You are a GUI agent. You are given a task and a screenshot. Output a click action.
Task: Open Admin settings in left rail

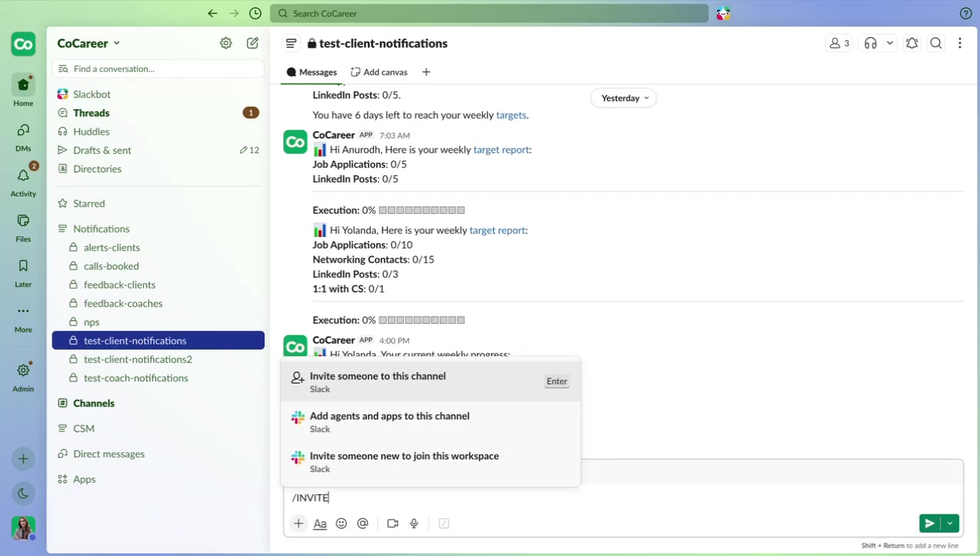coord(23,376)
